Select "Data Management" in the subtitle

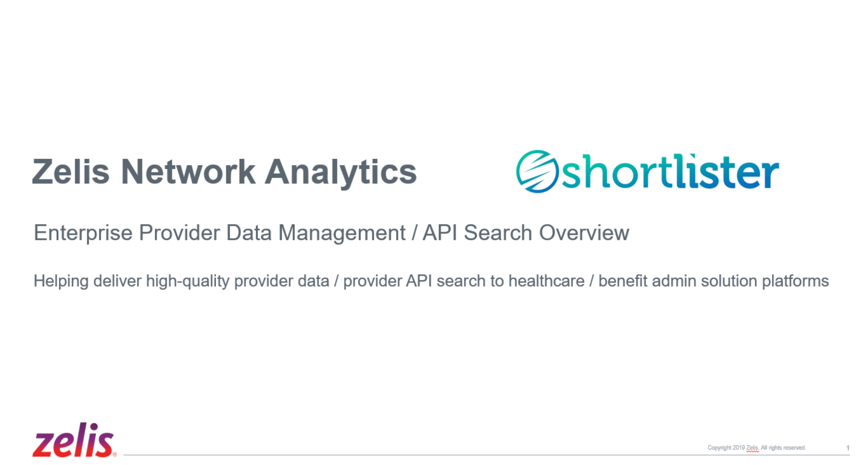[316, 233]
